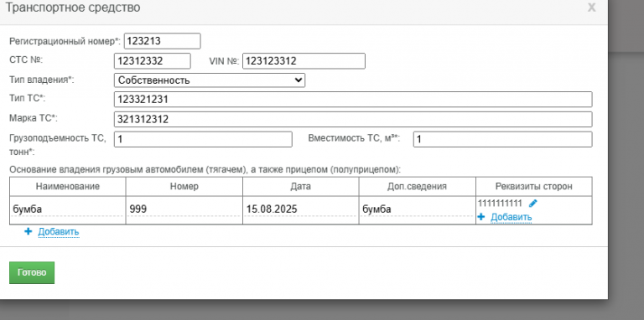The image size is (644, 320).
Task: Click the Номер cell showing 999
Action: point(184,209)
